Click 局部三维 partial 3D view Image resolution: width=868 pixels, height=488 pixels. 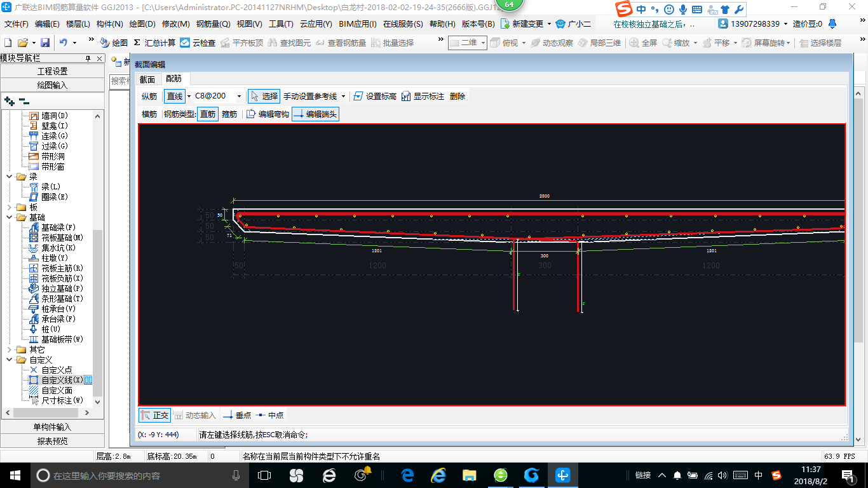(599, 43)
